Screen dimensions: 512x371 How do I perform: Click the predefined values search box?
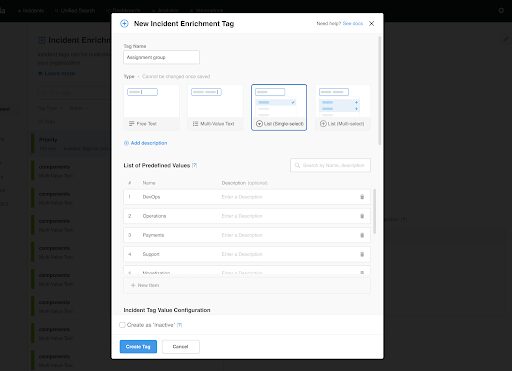click(330, 165)
